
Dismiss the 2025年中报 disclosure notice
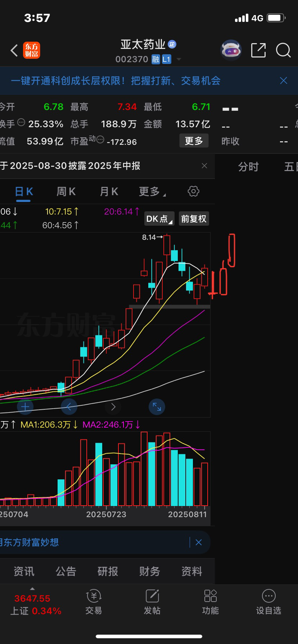[204, 166]
